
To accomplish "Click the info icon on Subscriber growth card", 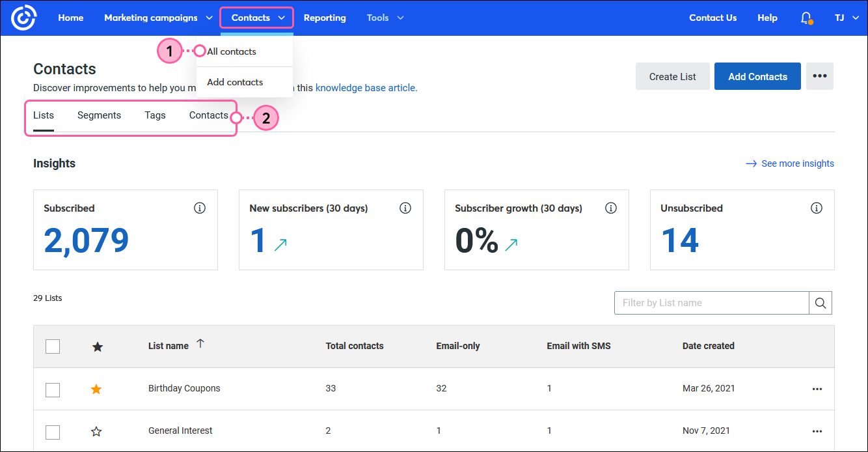I will pos(611,208).
